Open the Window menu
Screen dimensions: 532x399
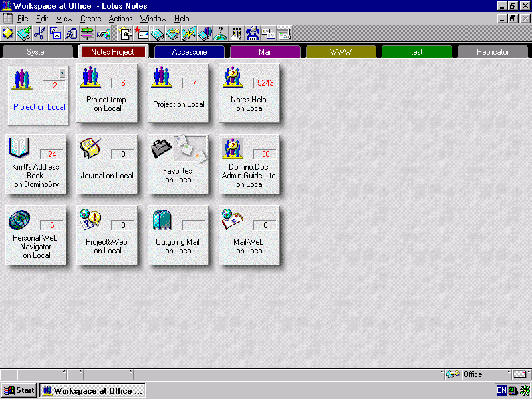[154, 19]
